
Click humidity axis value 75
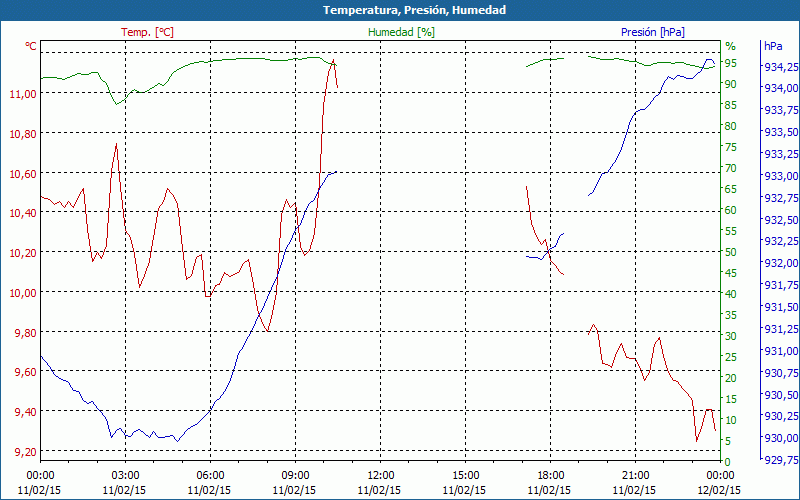coord(731,147)
